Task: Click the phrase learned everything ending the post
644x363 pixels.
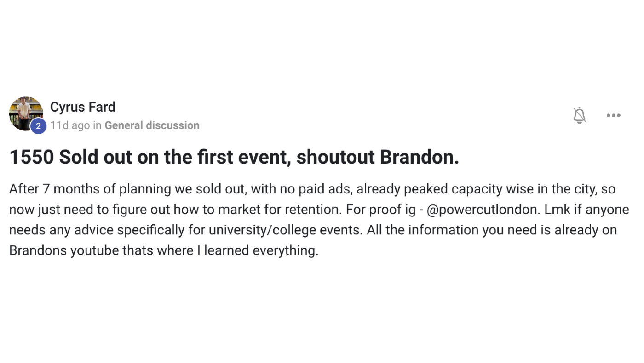Action: (x=261, y=250)
